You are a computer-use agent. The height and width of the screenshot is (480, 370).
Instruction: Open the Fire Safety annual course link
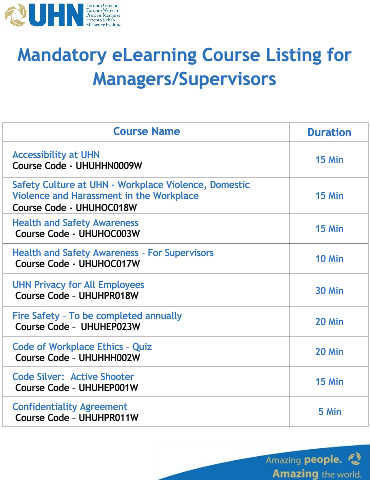point(97,316)
